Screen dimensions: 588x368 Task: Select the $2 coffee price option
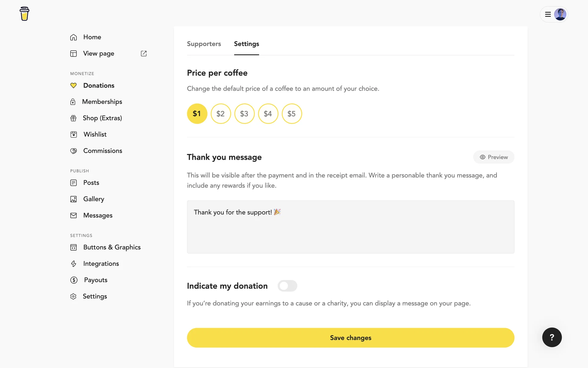click(x=221, y=114)
